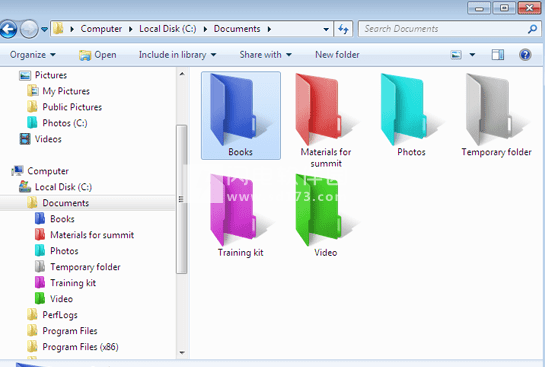The width and height of the screenshot is (545, 367).
Task: Click Computer in the address path
Action: pyautogui.click(x=101, y=29)
